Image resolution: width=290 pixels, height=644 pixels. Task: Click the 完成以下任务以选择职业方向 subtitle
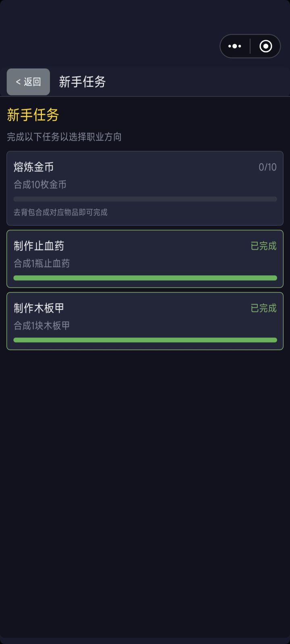pyautogui.click(x=64, y=137)
